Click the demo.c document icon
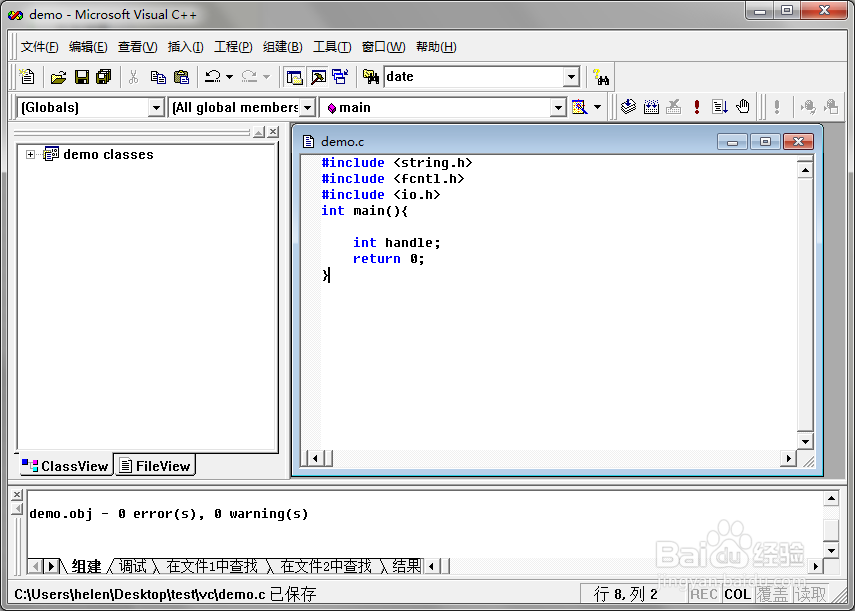This screenshot has height=611, width=855. [x=309, y=142]
